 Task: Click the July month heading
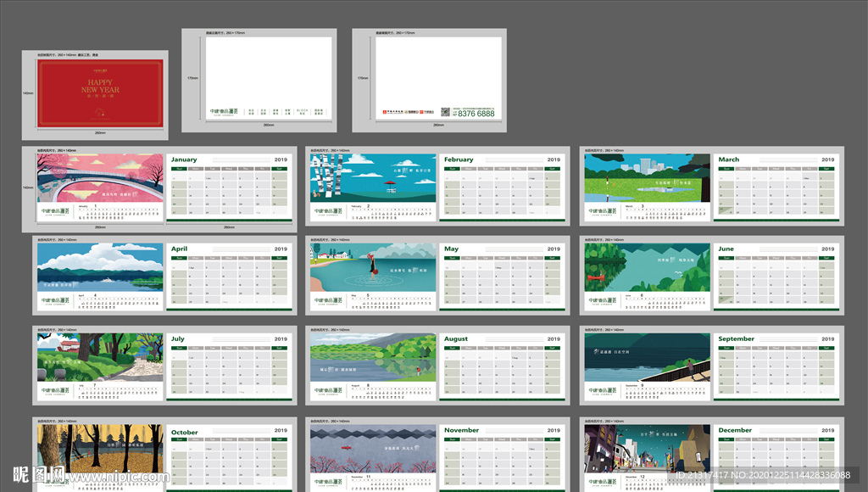tap(178, 339)
